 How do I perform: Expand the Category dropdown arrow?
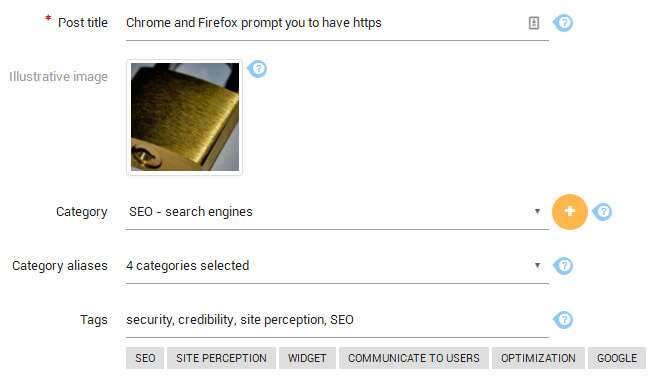537,211
